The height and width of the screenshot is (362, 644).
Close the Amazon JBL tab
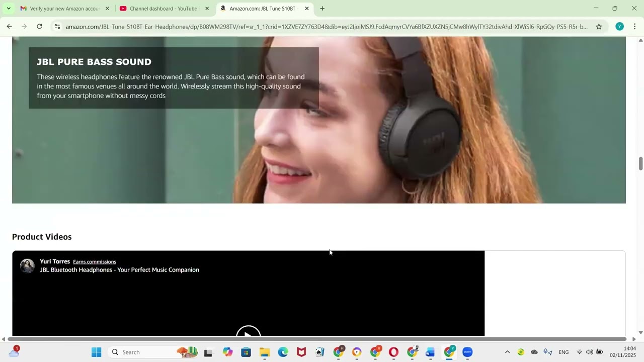tap(307, 9)
